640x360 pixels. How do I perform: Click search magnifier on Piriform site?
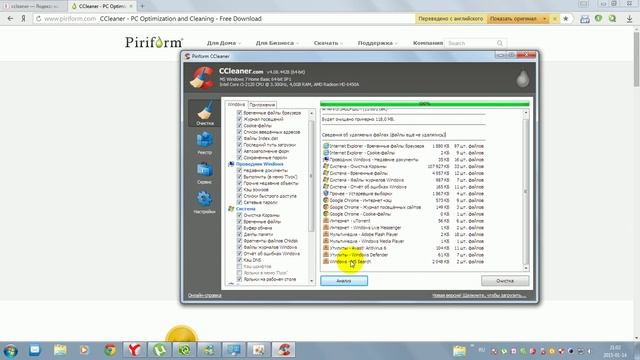500,43
